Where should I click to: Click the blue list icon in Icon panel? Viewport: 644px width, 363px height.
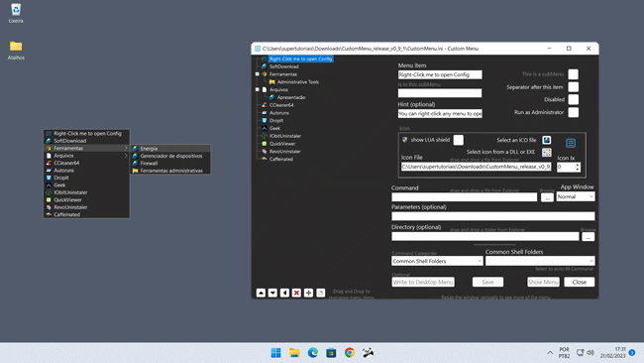(x=571, y=143)
